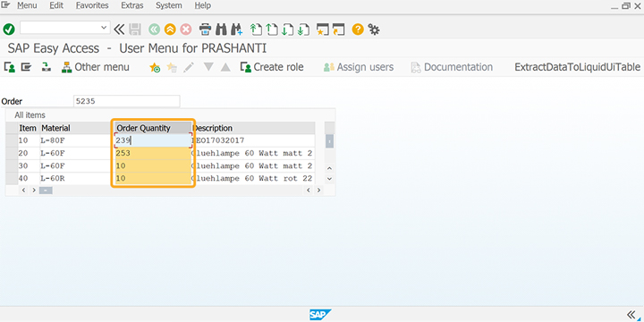Image resolution: width=644 pixels, height=322 pixels.
Task: Open the transaction command field dropdown
Action: coord(104,28)
